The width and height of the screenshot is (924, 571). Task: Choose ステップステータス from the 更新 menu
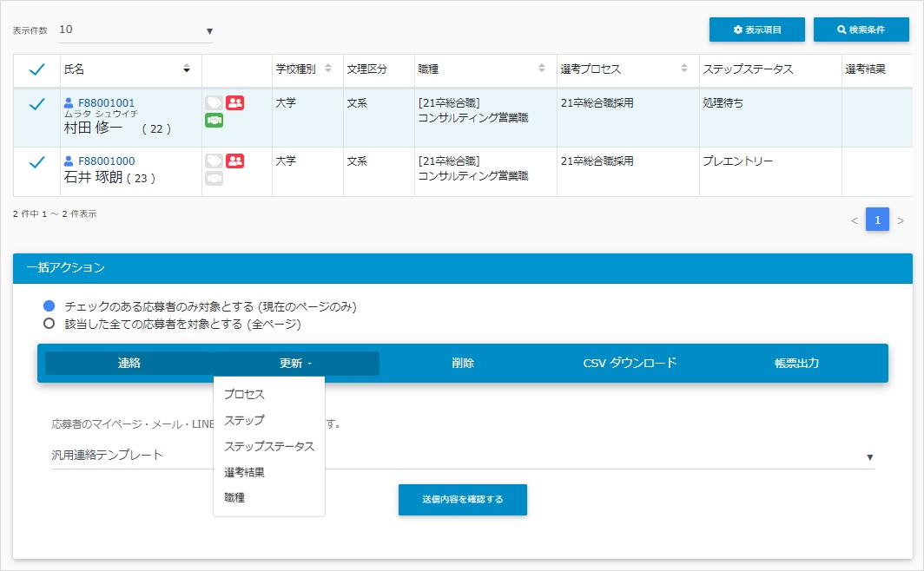coord(269,446)
